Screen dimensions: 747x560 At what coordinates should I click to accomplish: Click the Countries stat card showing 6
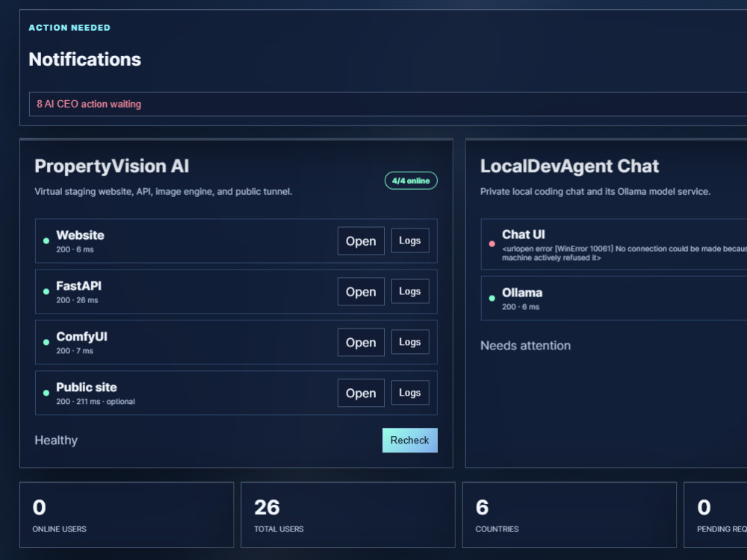(x=569, y=514)
